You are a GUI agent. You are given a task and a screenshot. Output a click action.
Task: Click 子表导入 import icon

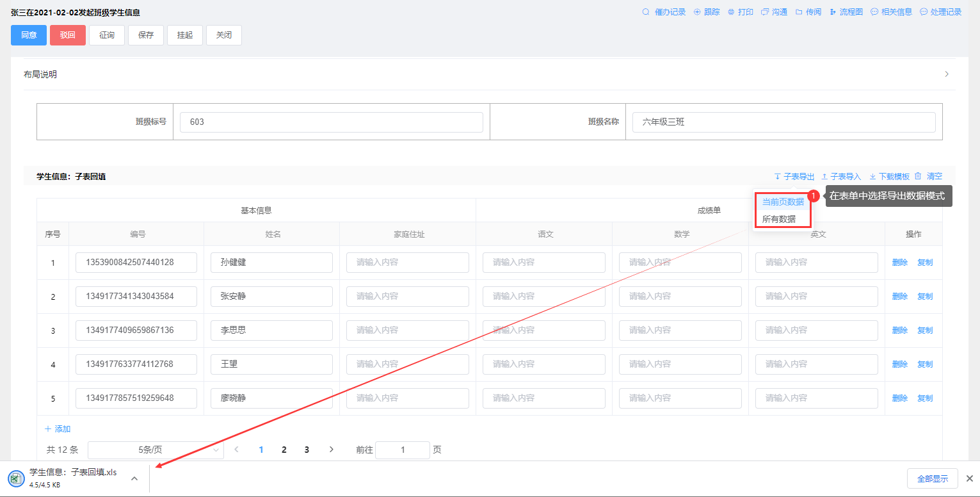(x=825, y=177)
